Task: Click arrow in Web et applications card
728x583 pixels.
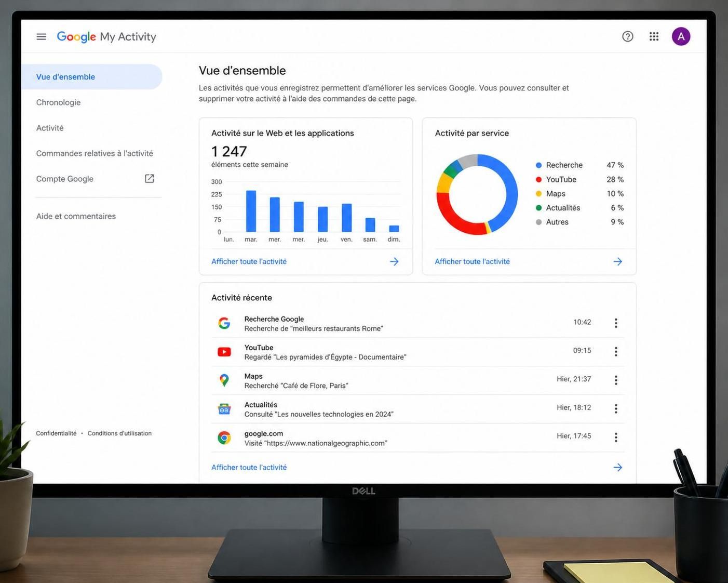Action: pos(394,261)
